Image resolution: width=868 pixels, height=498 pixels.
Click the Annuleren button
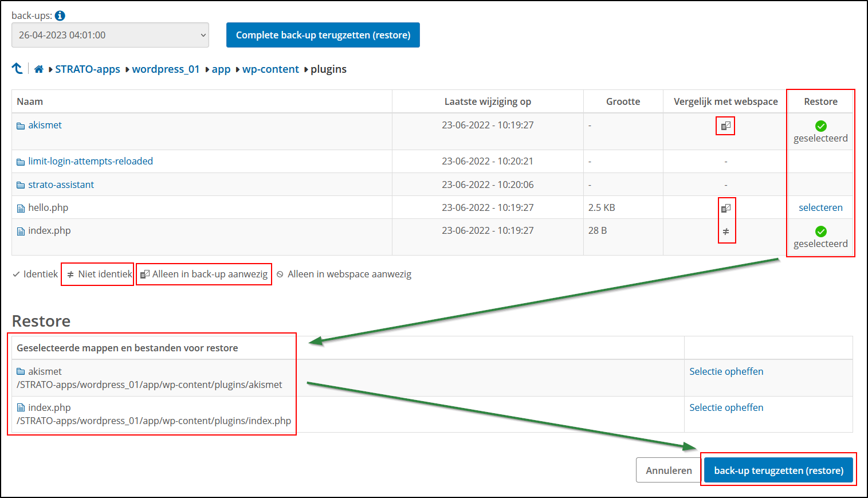pyautogui.click(x=667, y=470)
